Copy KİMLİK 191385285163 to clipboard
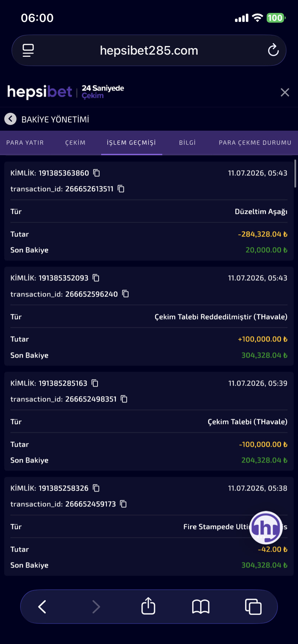 point(95,383)
